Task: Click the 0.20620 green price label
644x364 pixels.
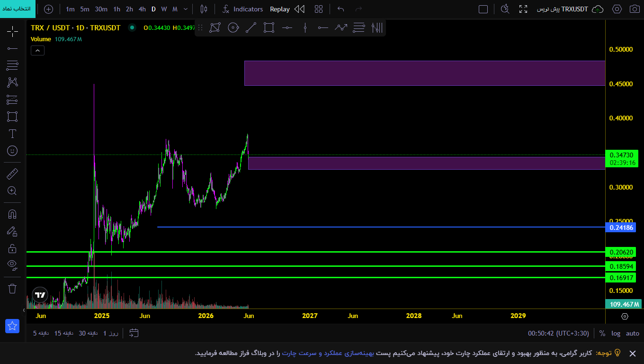Action: [x=621, y=252]
